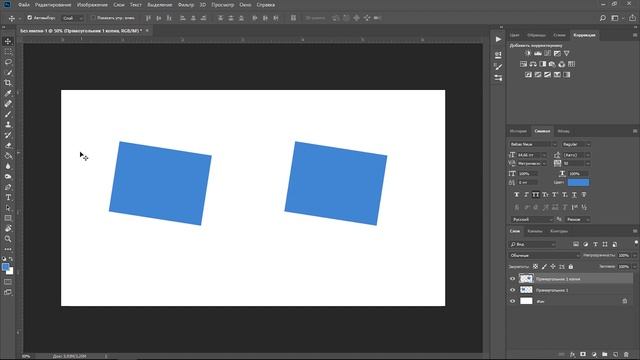Viewport: 640px width, 360px height.
Task: Select the Rectangular Marquee tool
Action: point(8,52)
